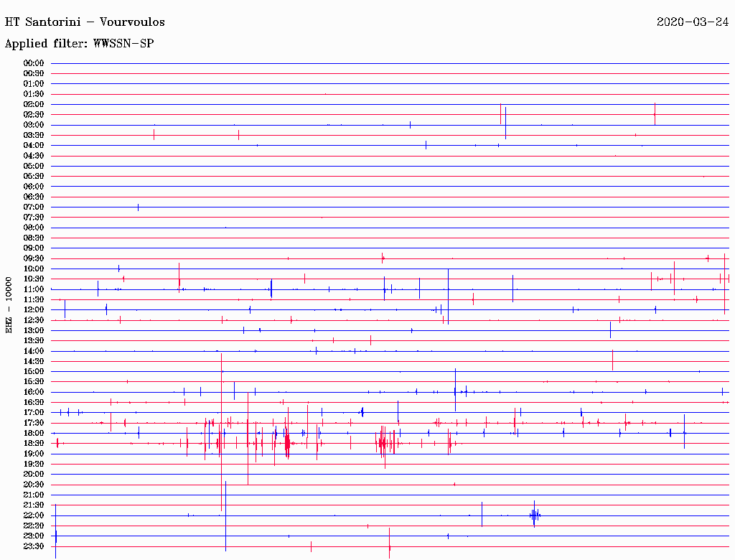Select the 18:00 time label
735x560 pixels.
click(34, 434)
